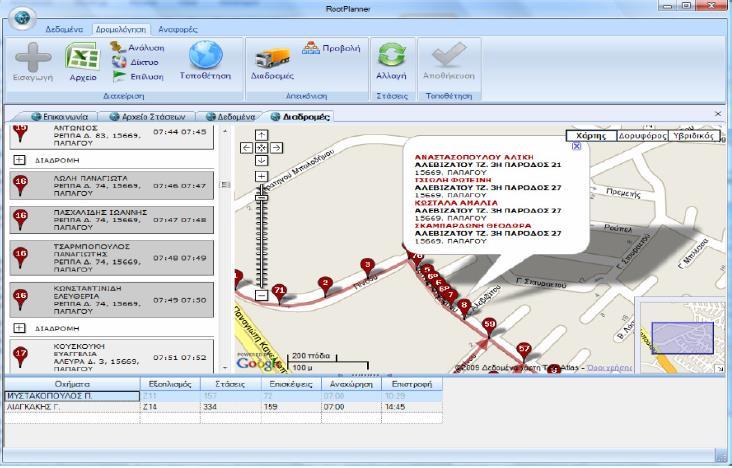Click the Αποθήκευση checkmark icon
The width and height of the screenshot is (732, 468).
[x=449, y=55]
